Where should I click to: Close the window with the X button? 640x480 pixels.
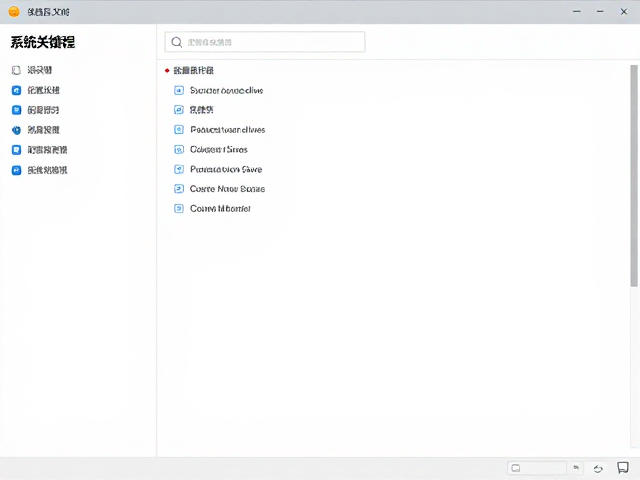(x=624, y=12)
